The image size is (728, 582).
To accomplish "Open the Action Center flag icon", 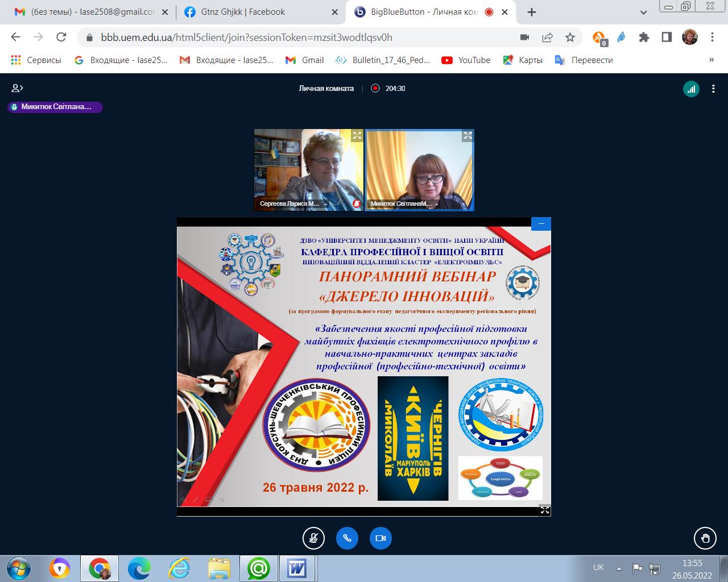I will (638, 568).
